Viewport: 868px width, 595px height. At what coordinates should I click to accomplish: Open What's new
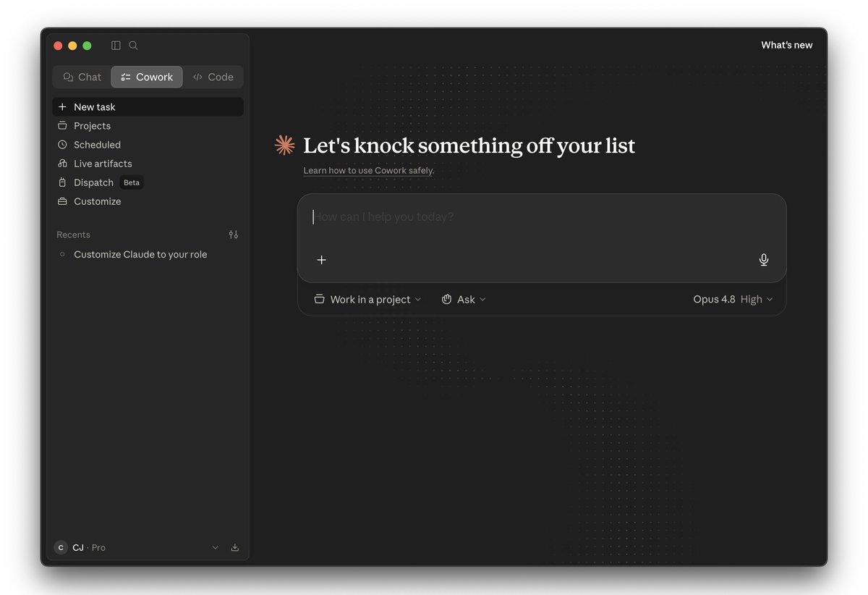coord(786,45)
